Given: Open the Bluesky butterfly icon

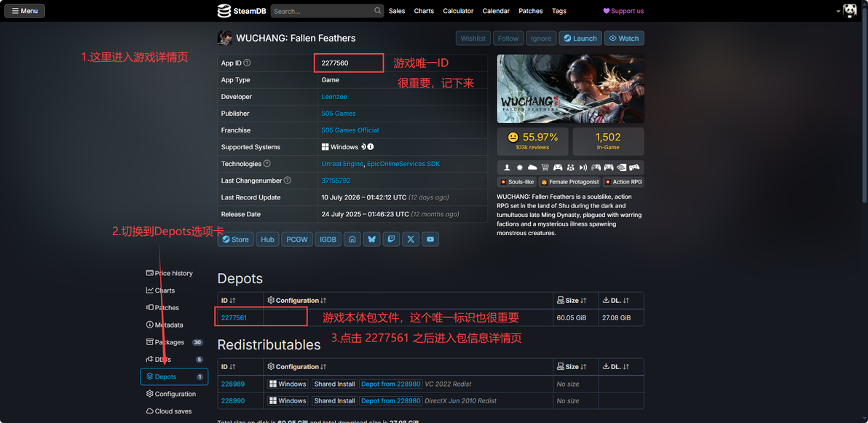Looking at the screenshot, I should (372, 240).
